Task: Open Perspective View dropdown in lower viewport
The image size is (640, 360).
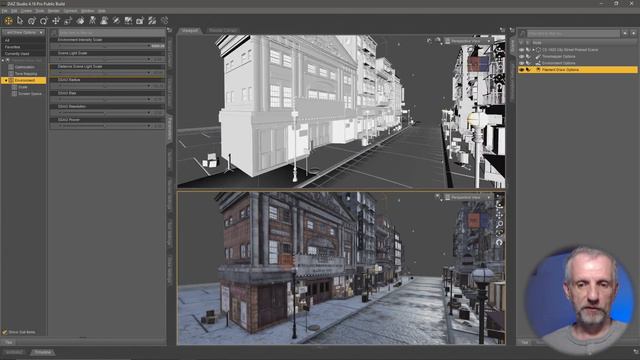Action: point(469,198)
